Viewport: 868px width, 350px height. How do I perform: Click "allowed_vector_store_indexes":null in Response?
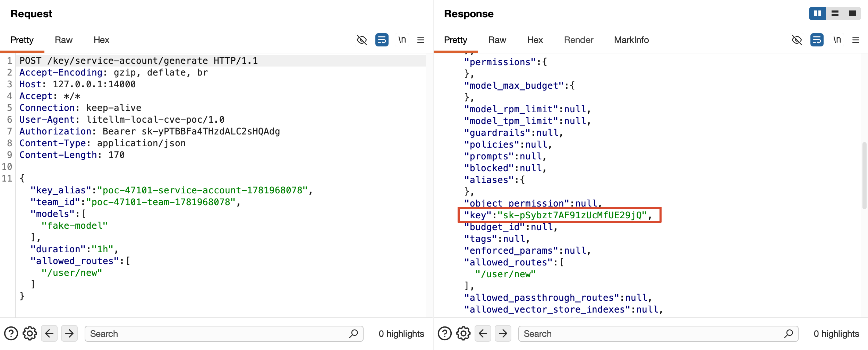[564, 310]
